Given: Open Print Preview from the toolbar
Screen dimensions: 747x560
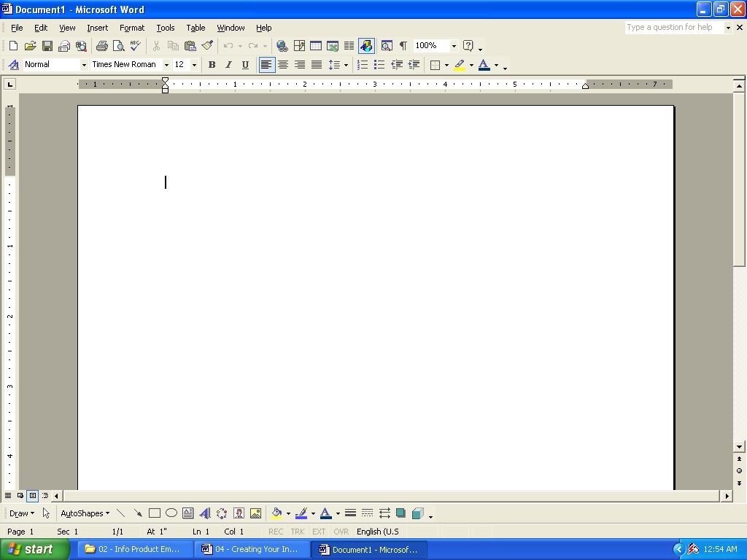Looking at the screenshot, I should 119,46.
